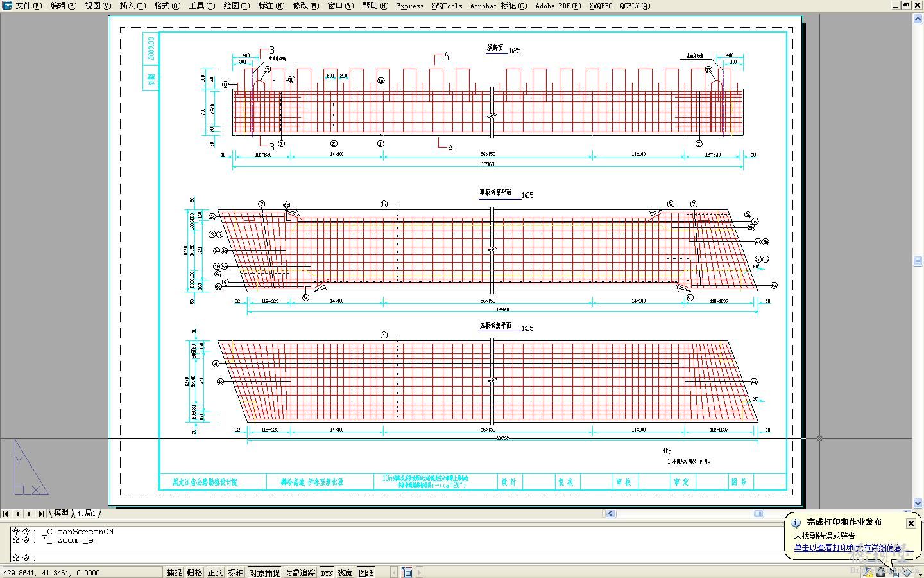Click the 顶板钢筋平面 view title
Image resolution: width=924 pixels, height=578 pixels.
tap(495, 191)
